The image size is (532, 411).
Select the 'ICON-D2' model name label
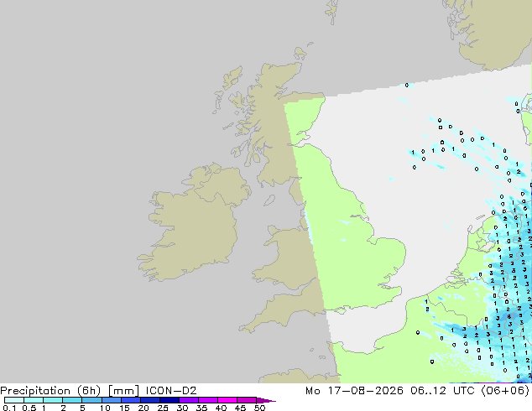coord(171,391)
